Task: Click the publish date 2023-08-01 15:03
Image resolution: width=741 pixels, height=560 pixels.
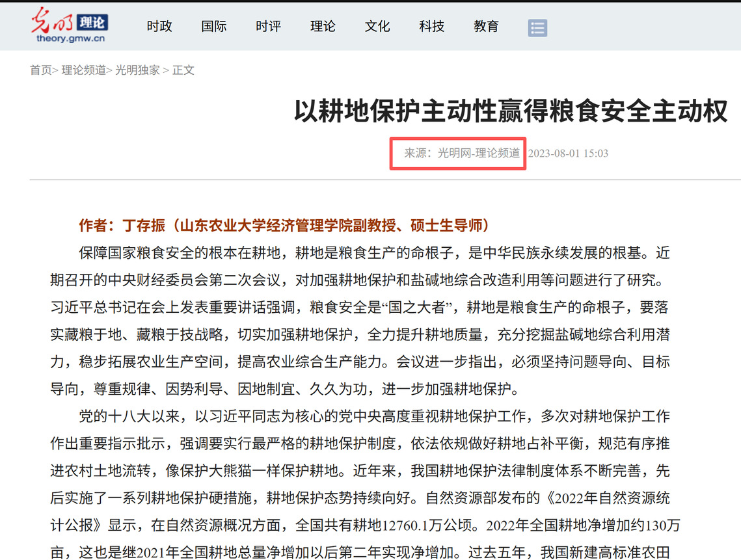Action: coord(568,153)
